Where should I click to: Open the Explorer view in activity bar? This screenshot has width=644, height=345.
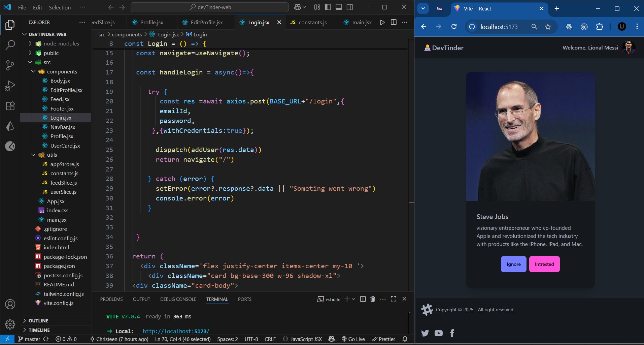tap(10, 25)
